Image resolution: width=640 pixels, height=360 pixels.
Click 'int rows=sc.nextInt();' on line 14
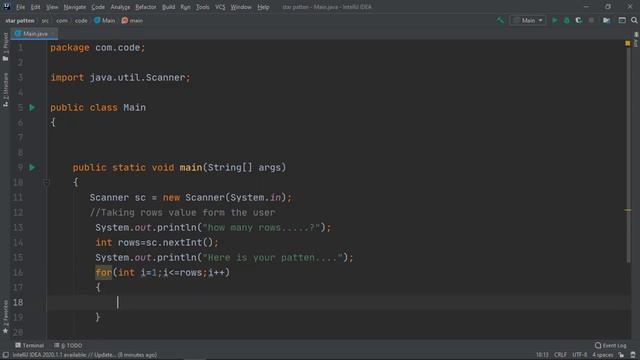157,242
